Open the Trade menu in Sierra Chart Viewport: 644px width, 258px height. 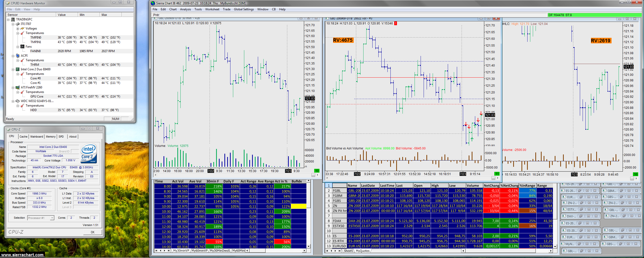pyautogui.click(x=227, y=9)
